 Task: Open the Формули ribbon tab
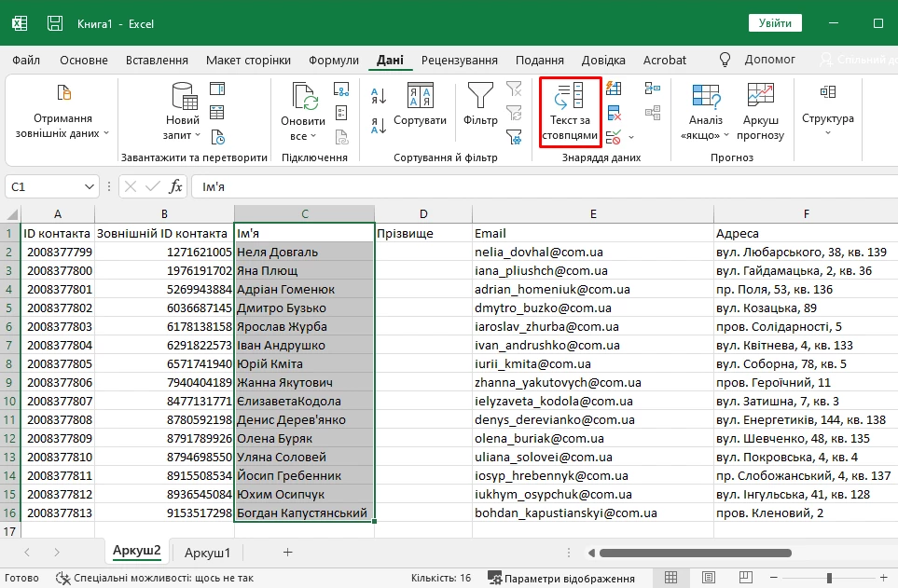pyautogui.click(x=333, y=60)
